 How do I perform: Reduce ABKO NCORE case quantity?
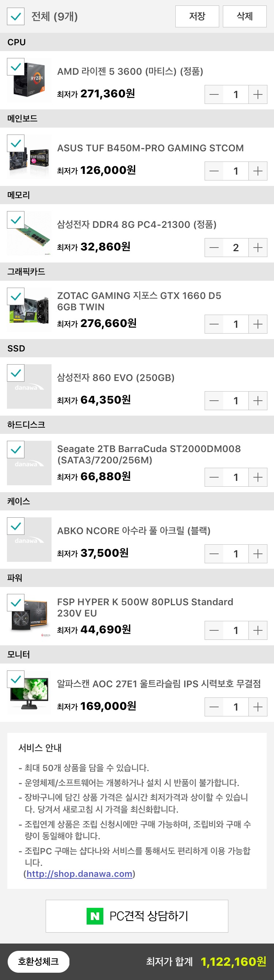tap(214, 553)
